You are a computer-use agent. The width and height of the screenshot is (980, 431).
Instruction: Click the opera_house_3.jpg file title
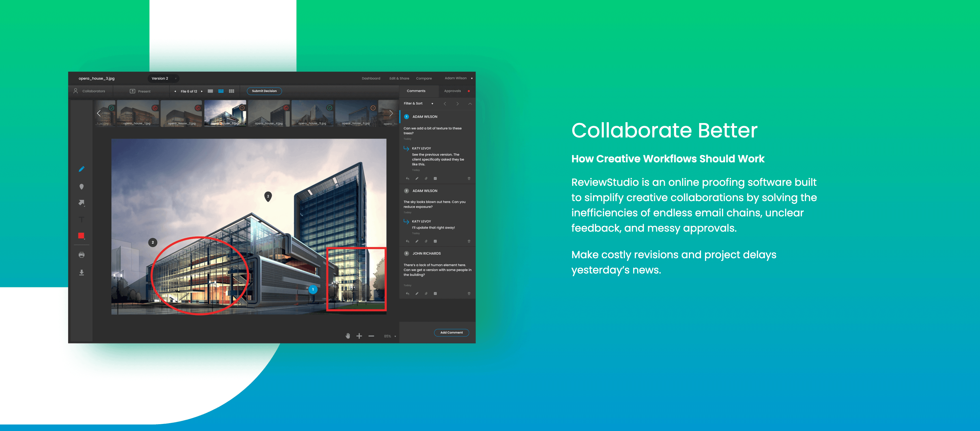[96, 78]
